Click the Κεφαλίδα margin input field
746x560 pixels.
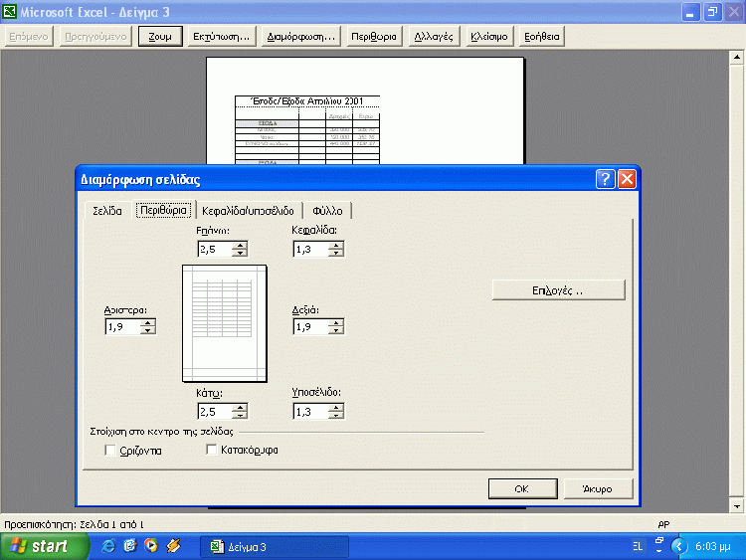(x=310, y=249)
